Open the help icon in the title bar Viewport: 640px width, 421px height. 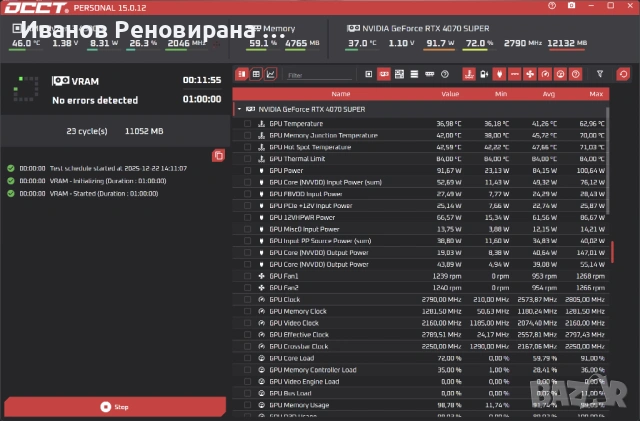[552, 6]
